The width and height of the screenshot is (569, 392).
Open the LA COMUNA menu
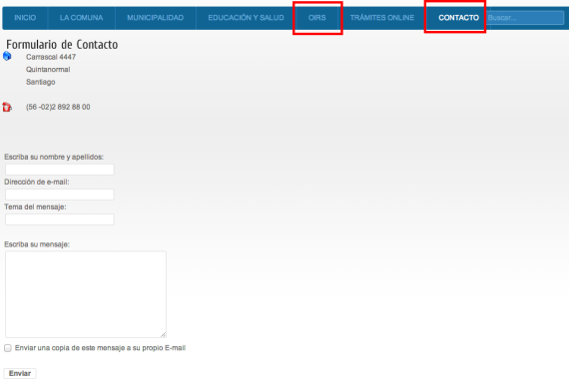tap(81, 18)
